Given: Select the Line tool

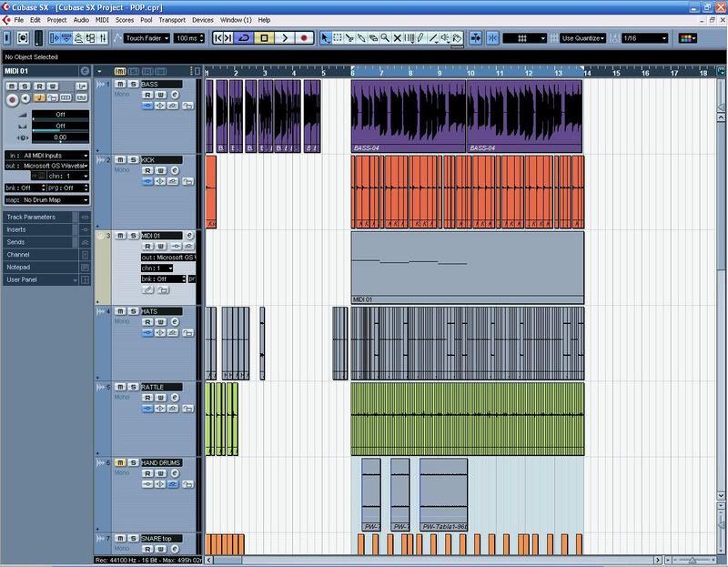Looking at the screenshot, I should tap(433, 38).
